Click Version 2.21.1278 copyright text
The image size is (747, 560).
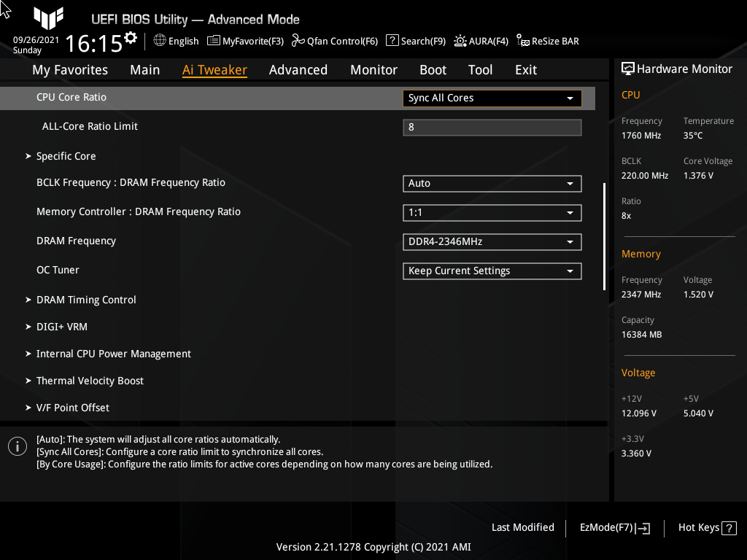(373, 547)
